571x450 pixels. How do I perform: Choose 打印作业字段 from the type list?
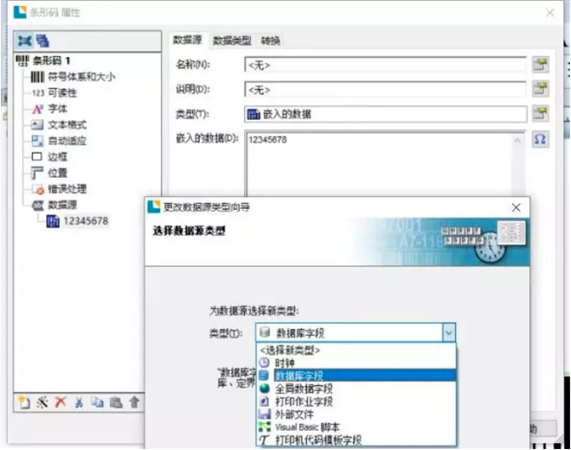[356, 401]
